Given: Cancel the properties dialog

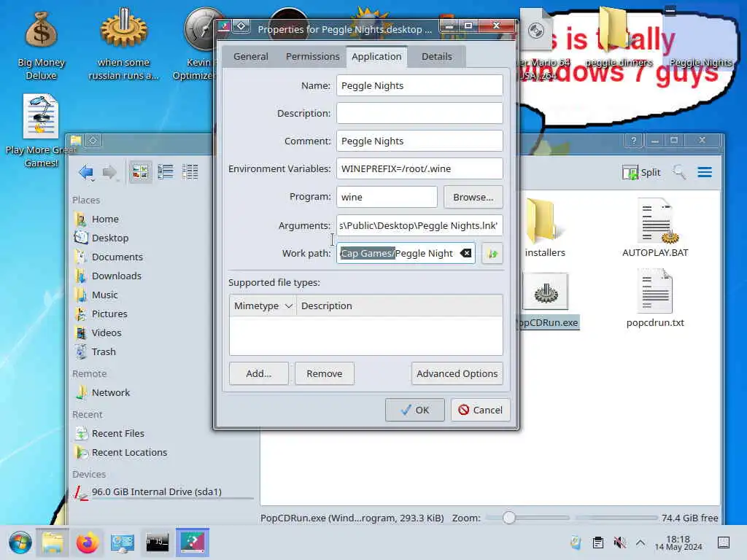Looking at the screenshot, I should coord(480,410).
